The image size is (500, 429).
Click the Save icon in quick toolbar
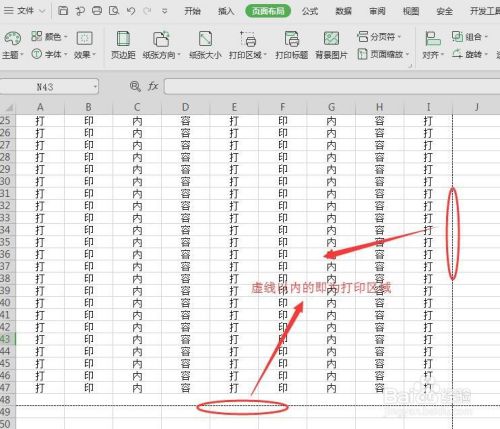(x=63, y=11)
